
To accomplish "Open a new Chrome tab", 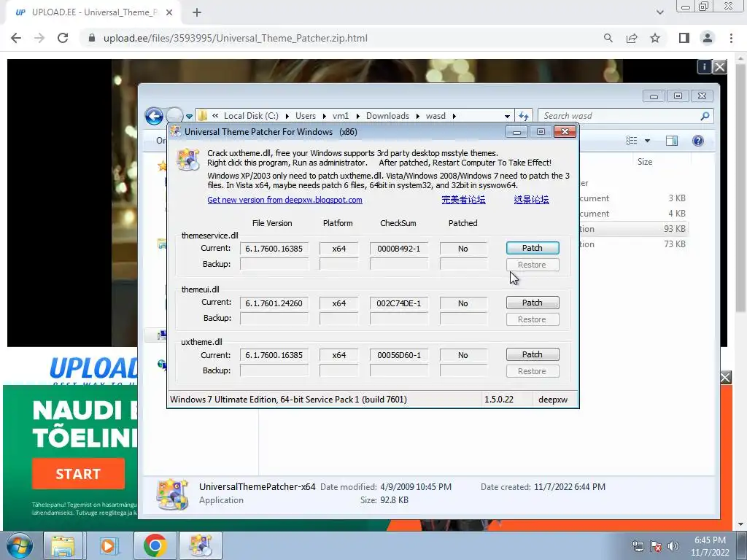I will click(x=197, y=12).
